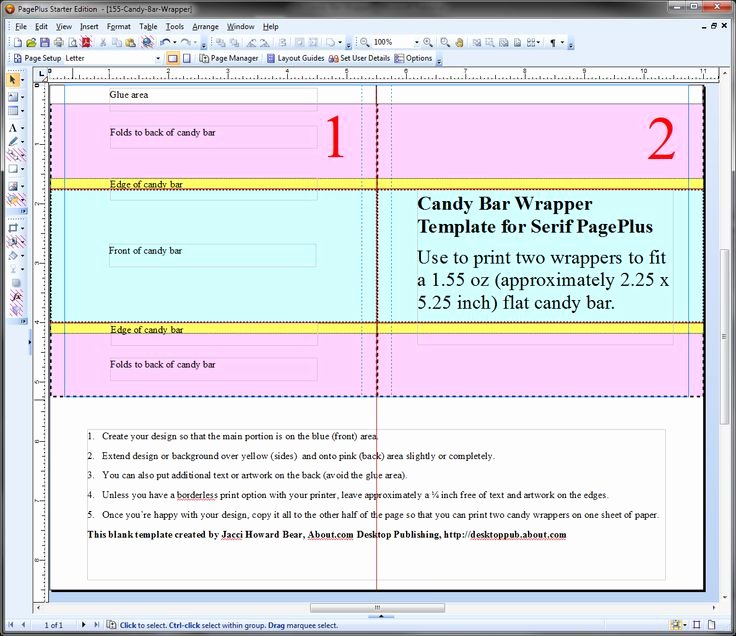The width and height of the screenshot is (736, 636).
Task: Open Print Preview icon
Action: [73, 43]
